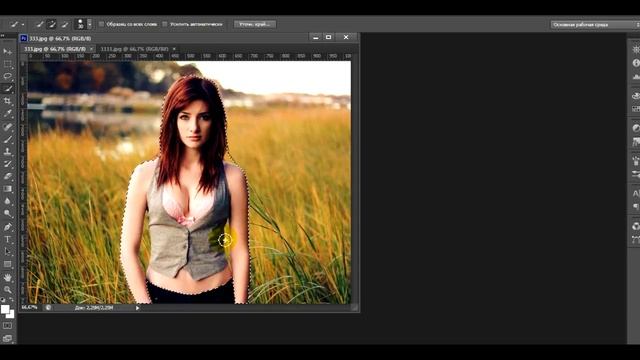Change screen mode at toolbar bottom
This screenshot has width=640, height=360.
tap(7, 338)
